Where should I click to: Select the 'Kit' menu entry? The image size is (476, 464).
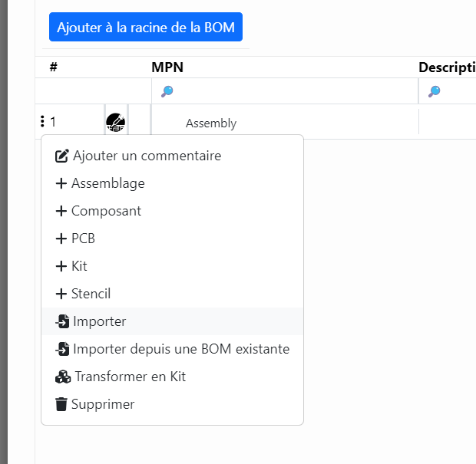point(79,266)
